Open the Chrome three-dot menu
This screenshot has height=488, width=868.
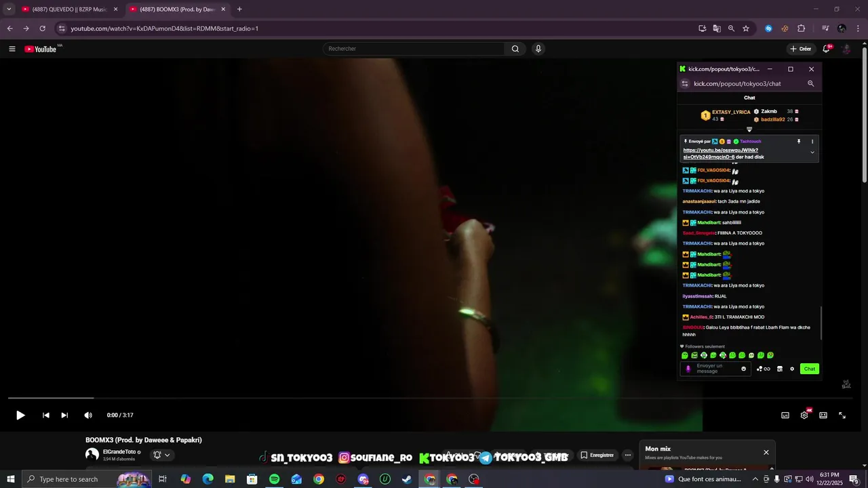point(859,28)
